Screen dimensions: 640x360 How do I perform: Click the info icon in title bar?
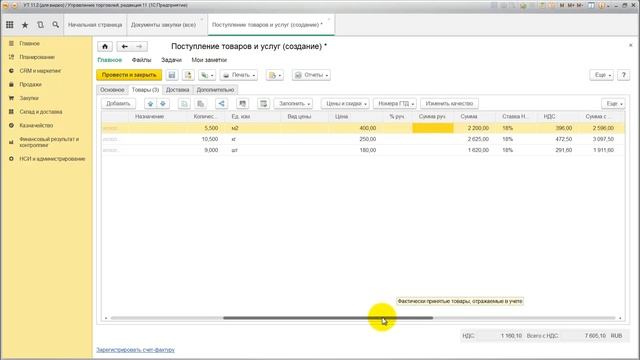point(601,5)
